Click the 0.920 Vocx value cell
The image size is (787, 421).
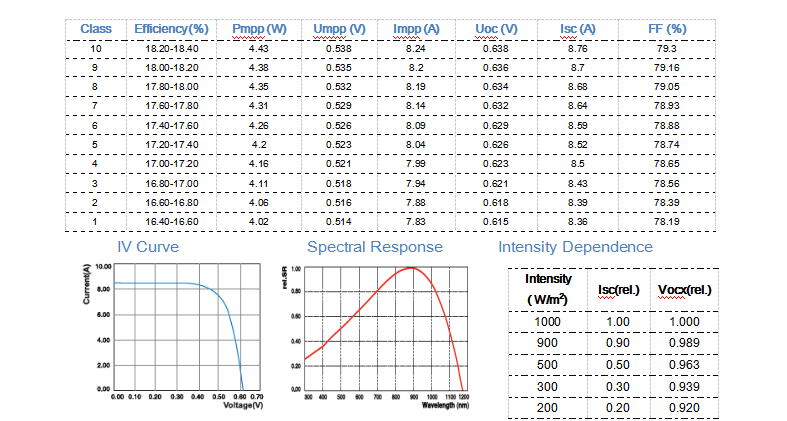(x=685, y=408)
